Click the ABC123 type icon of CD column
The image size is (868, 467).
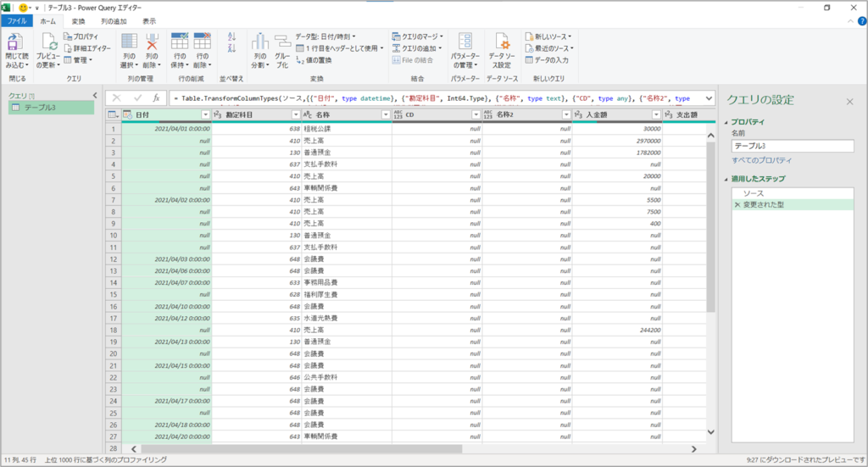click(x=398, y=114)
